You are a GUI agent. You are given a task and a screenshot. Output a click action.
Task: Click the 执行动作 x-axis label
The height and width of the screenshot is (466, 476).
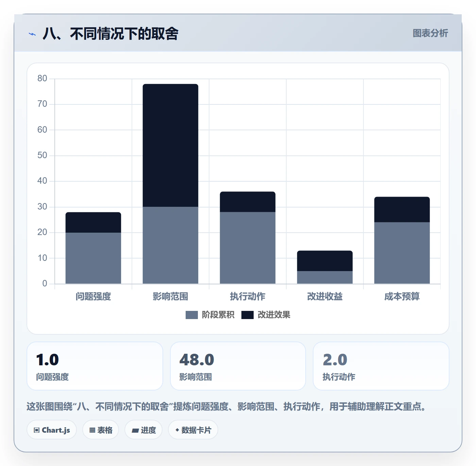coord(248,297)
